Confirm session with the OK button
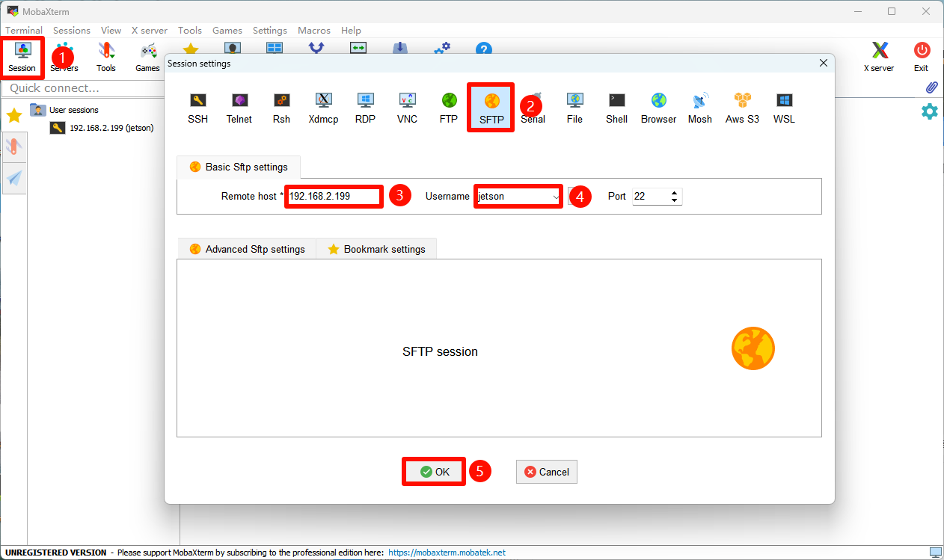Viewport: 944px width, 560px height. tap(434, 472)
